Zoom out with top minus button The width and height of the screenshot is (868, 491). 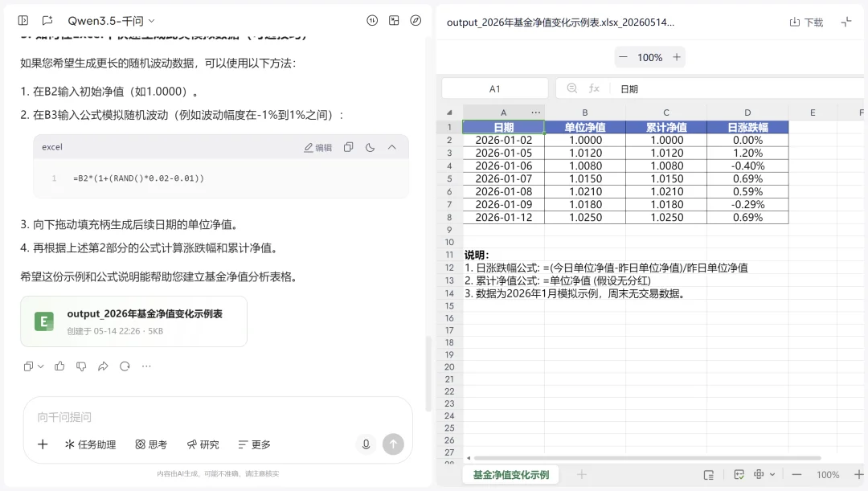tap(624, 57)
